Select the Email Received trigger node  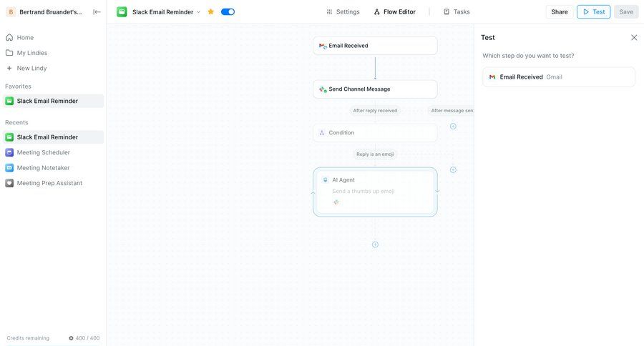(375, 46)
